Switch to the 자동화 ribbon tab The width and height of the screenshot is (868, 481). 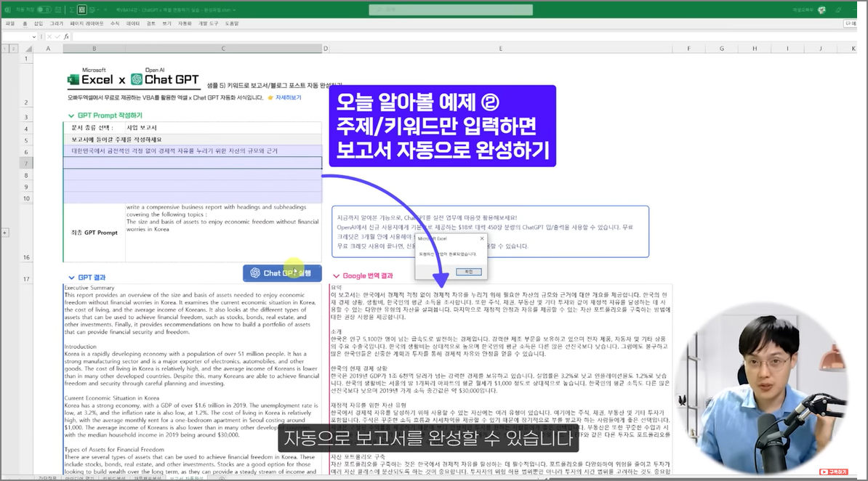[x=185, y=24]
